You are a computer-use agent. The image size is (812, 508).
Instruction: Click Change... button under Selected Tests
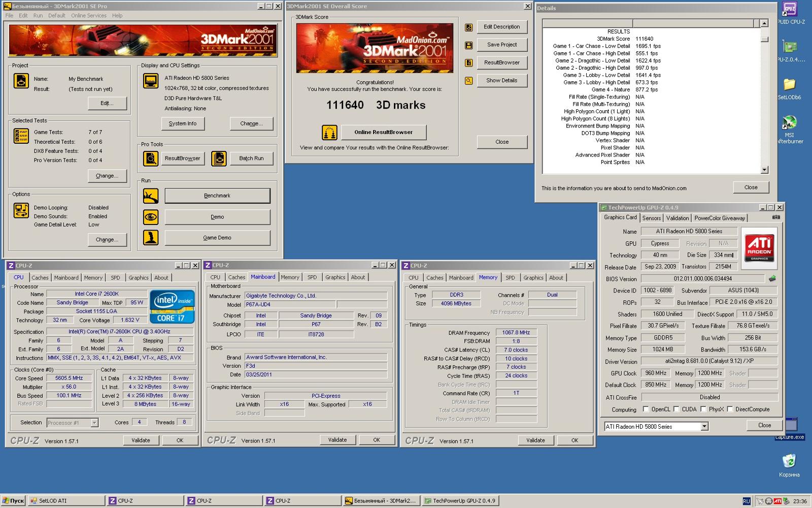tap(107, 176)
